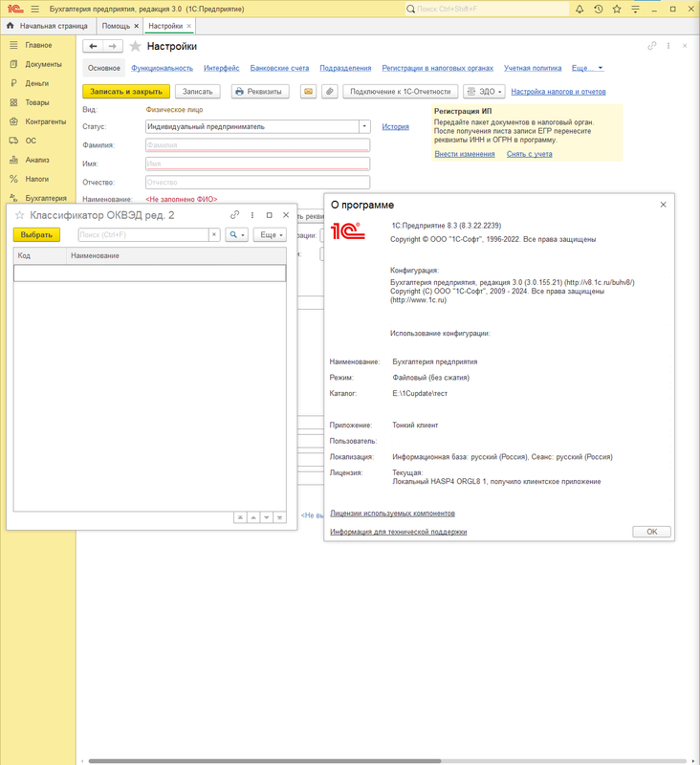Open Еще menu in ОКВЭД window
This screenshot has width=700, height=765.
tap(272, 234)
